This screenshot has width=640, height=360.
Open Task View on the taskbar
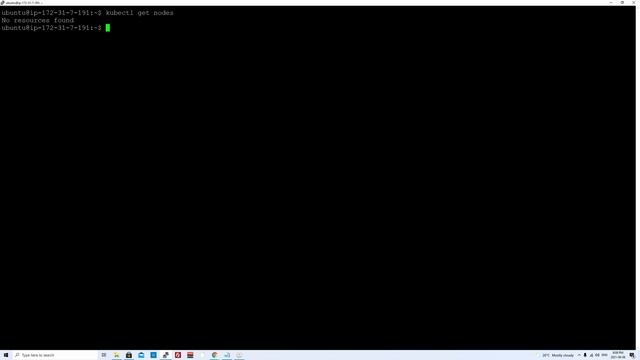click(x=104, y=355)
